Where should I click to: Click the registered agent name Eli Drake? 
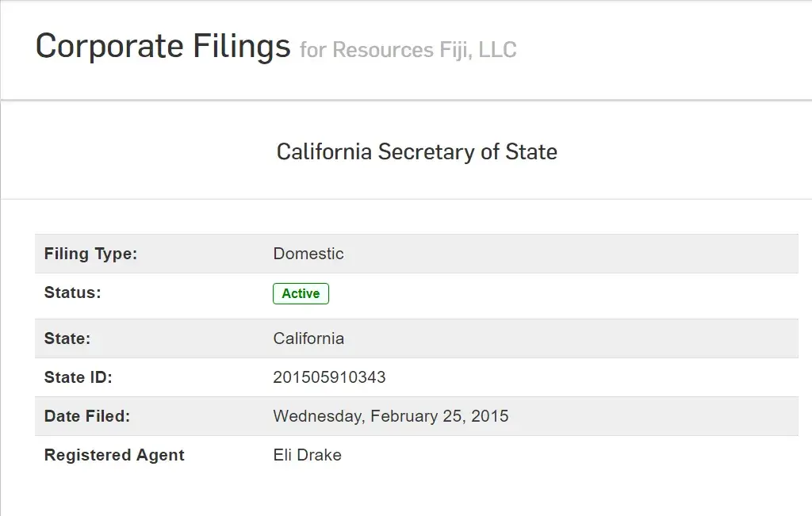click(307, 455)
